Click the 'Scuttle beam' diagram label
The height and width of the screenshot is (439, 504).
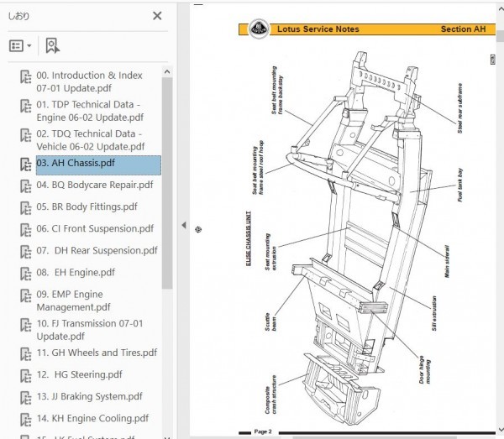click(270, 322)
